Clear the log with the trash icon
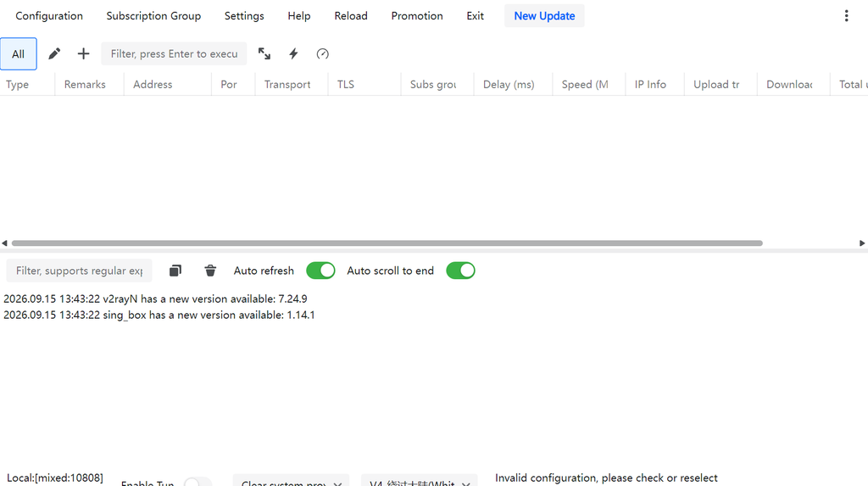Viewport: 868px width, 486px height. point(210,271)
